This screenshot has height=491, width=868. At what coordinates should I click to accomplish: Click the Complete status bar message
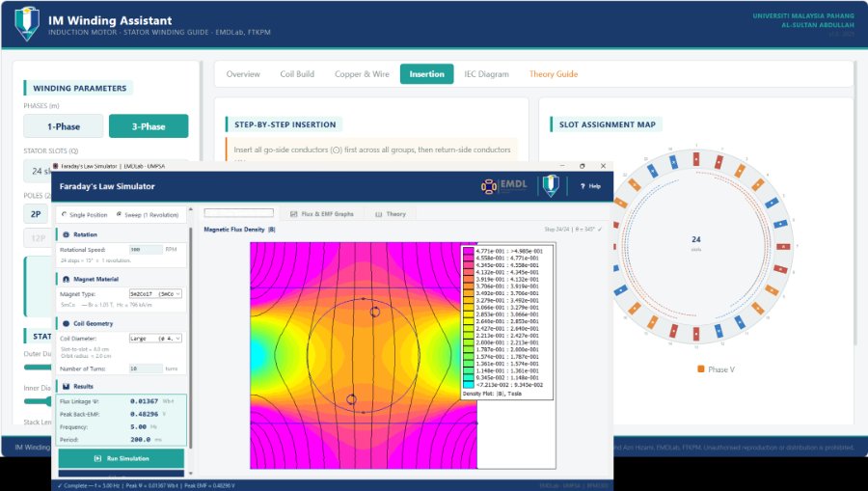[x=147, y=485]
